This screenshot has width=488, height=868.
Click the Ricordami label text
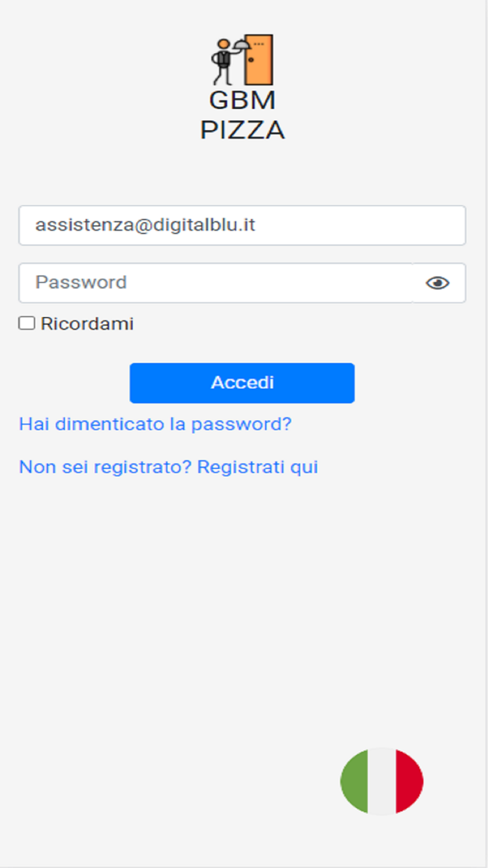[x=87, y=324]
